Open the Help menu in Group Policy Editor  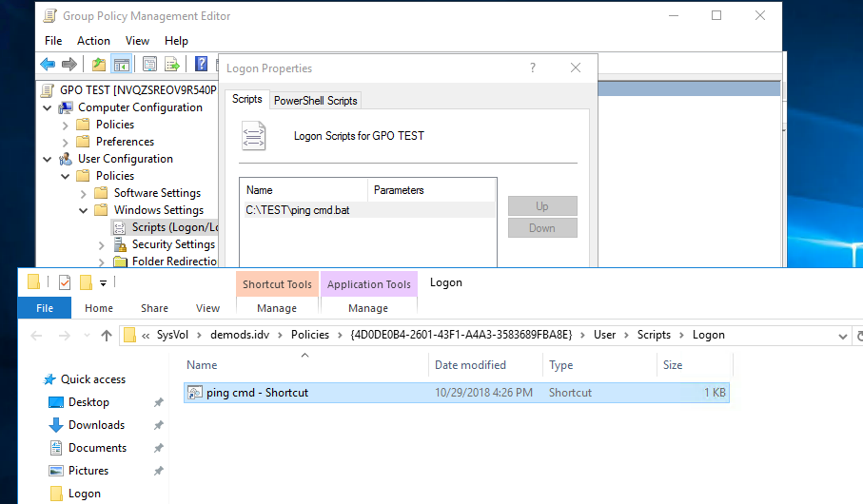[176, 41]
